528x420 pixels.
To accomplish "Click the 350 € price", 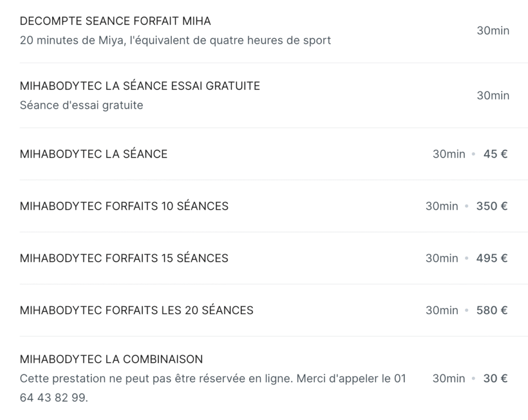I will pos(491,206).
